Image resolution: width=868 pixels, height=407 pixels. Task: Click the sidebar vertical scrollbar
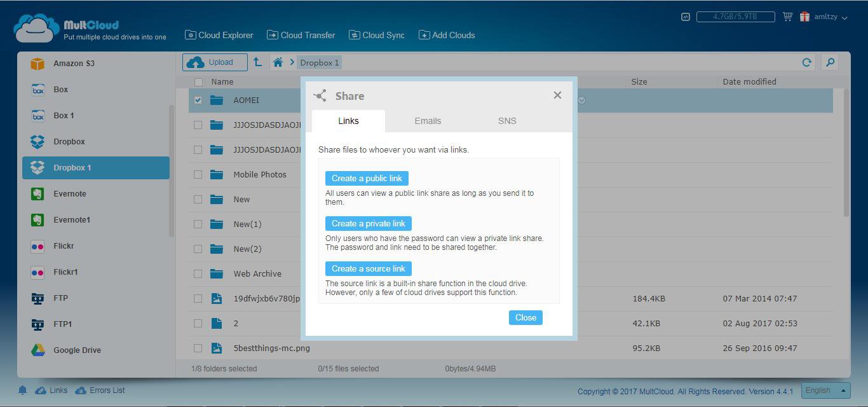click(172, 170)
